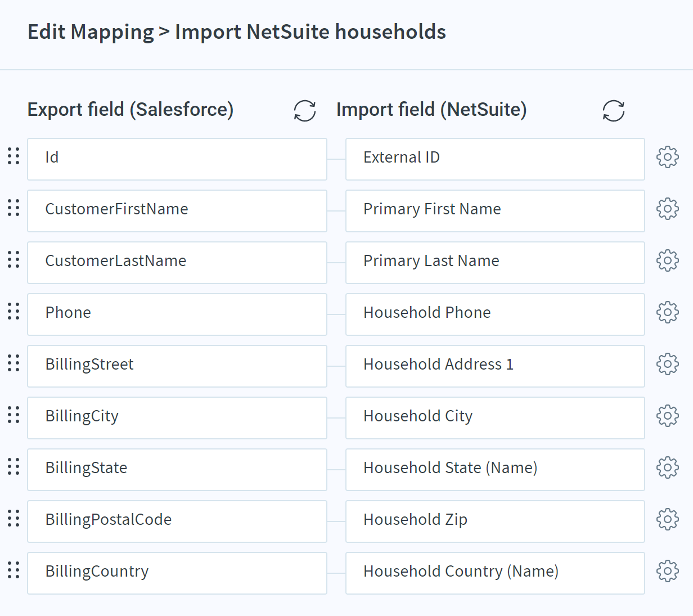Grab the drag handle of Id row
Viewport: 693px width, 616px height.
click(13, 156)
